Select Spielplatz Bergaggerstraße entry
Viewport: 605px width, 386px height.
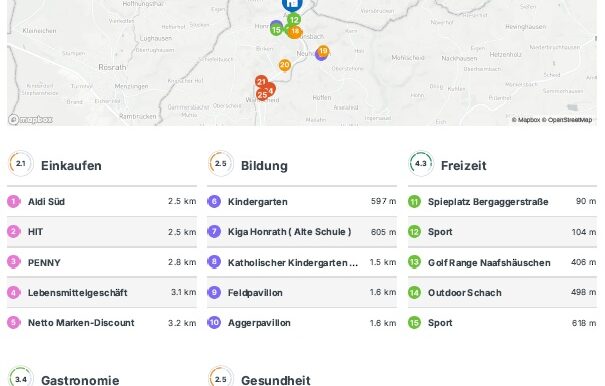pos(502,201)
